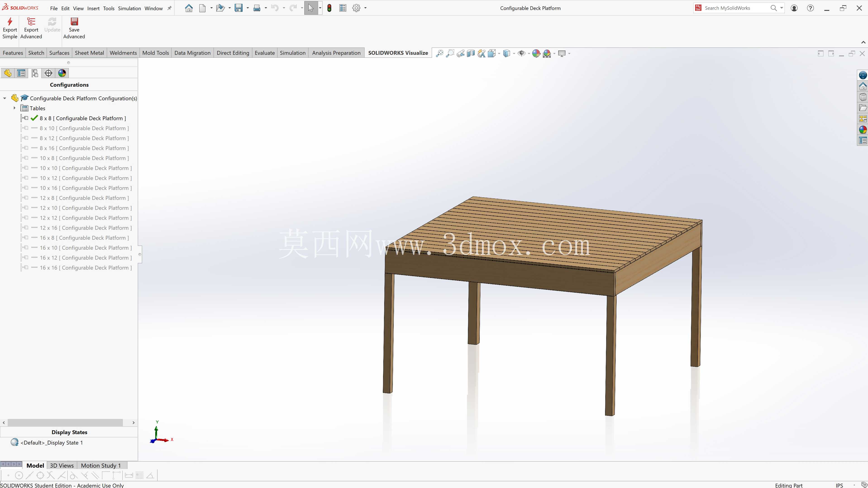Viewport: 868px width, 488px height.
Task: Open the Insert menu
Action: tap(93, 8)
